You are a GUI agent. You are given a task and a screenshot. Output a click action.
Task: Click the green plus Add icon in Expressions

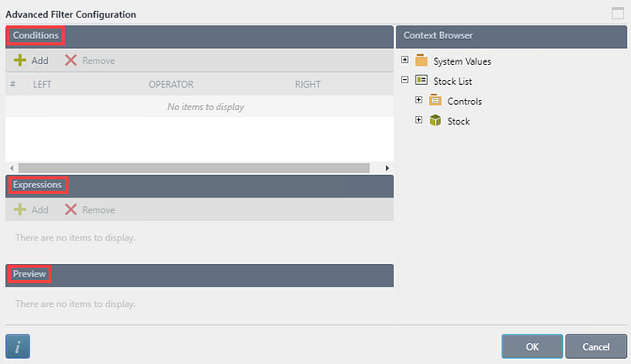[20, 209]
